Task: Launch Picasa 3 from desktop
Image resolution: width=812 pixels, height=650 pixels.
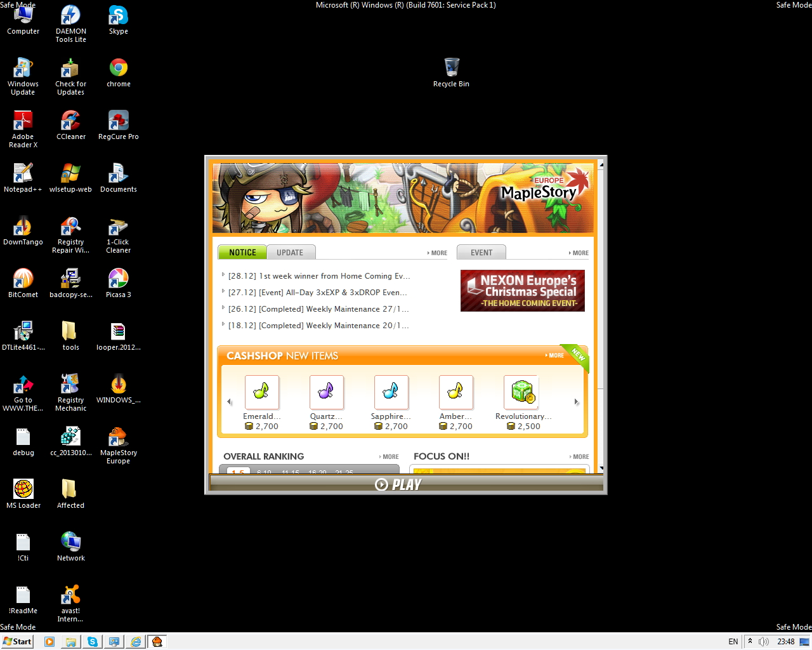Action: (118, 284)
